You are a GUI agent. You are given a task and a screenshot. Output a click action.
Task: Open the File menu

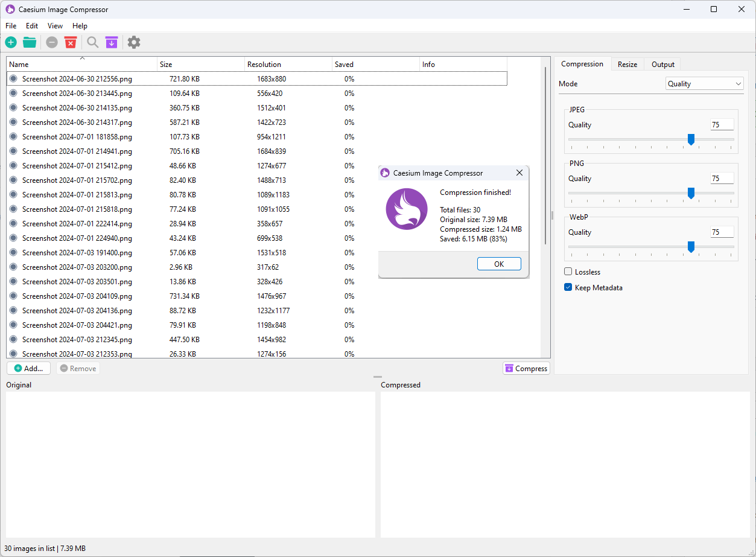point(11,26)
